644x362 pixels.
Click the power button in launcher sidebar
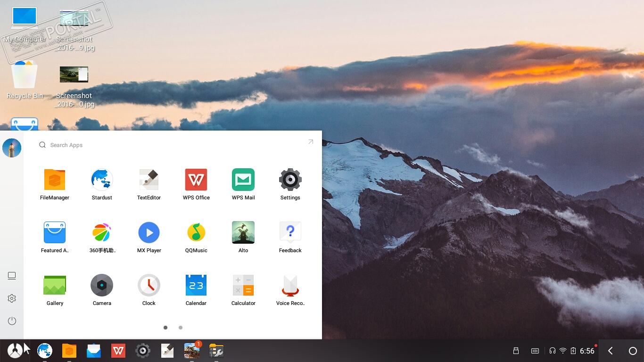tap(12, 321)
